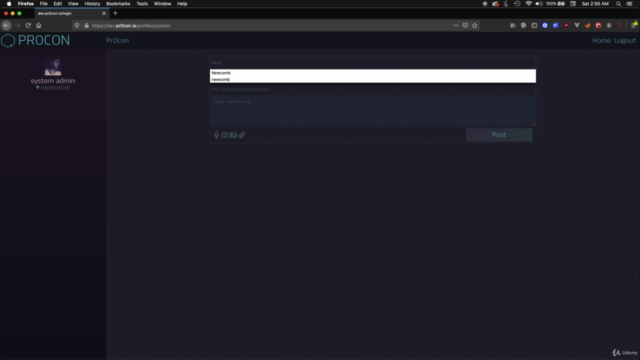The width and height of the screenshot is (640, 360).
Task: Click the Pocket save icon
Action: (x=465, y=25)
